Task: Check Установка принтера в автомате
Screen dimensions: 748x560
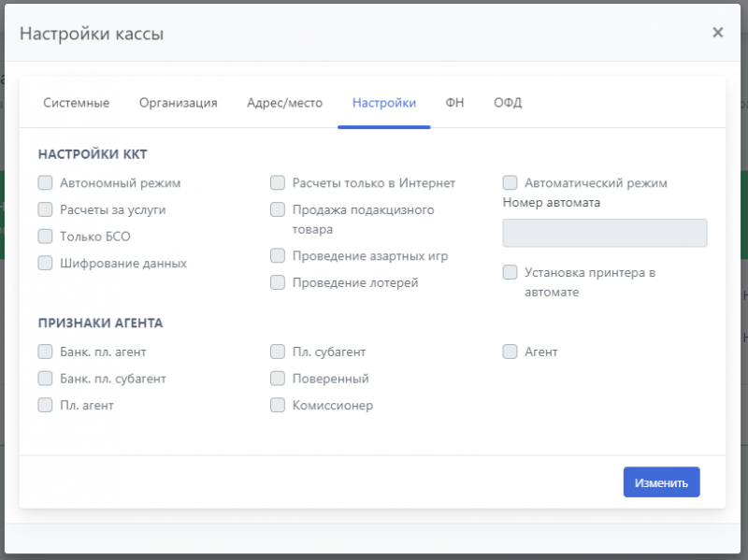Action: pyautogui.click(x=511, y=273)
